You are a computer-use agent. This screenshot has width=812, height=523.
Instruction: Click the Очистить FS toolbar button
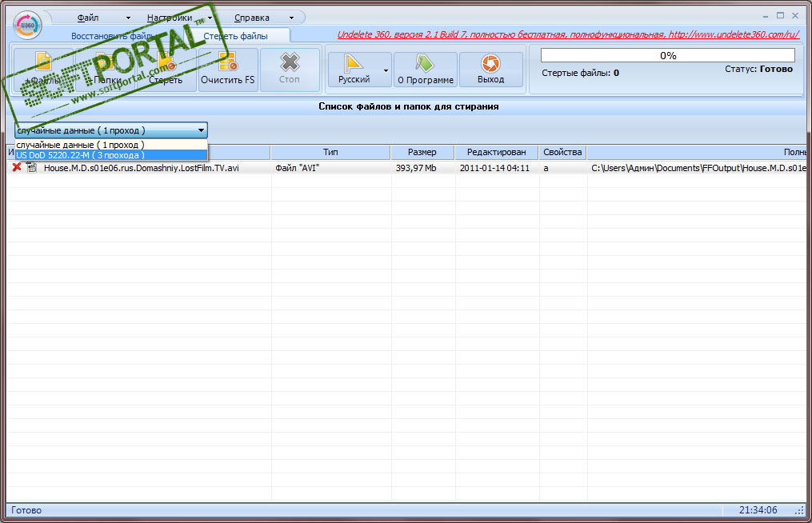click(228, 70)
